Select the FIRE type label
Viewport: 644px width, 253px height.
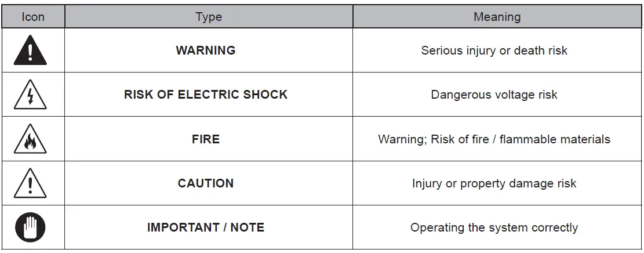[x=206, y=139]
